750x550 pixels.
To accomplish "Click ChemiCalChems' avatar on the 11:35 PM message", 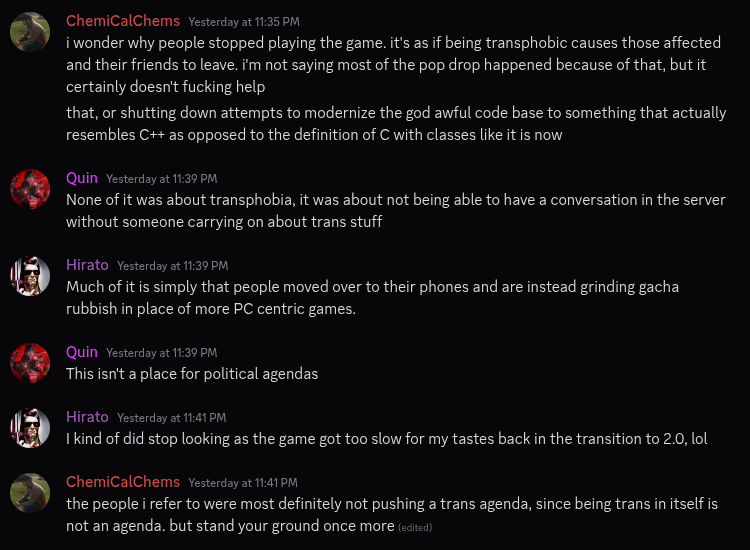I will point(30,33).
